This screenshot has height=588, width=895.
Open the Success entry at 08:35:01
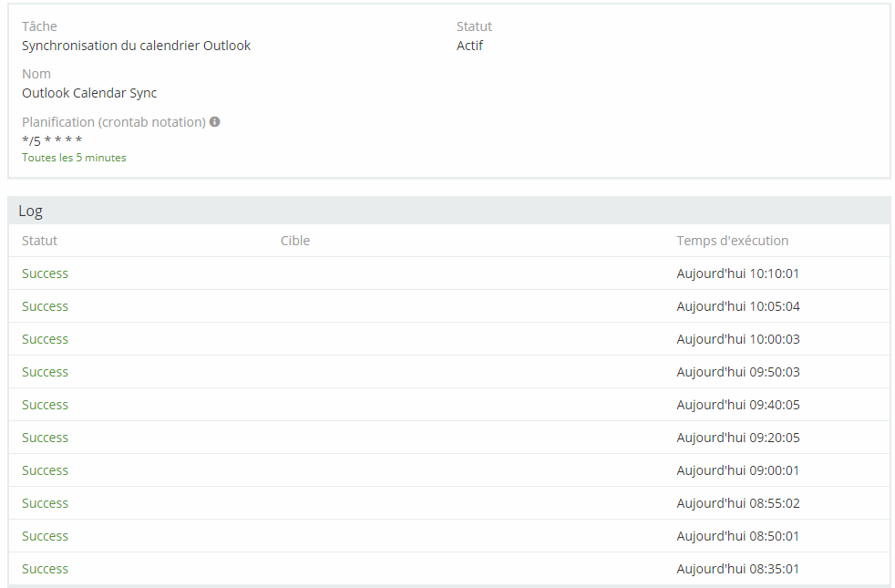pyautogui.click(x=45, y=569)
